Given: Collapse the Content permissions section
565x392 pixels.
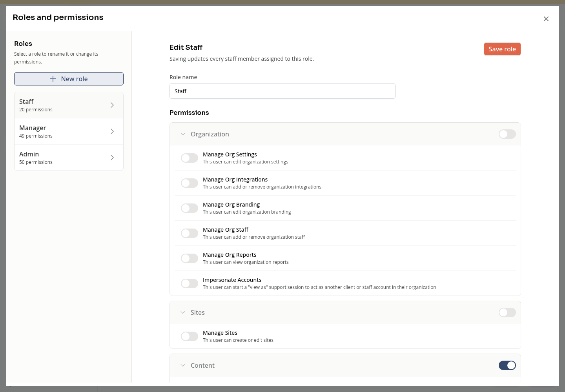Looking at the screenshot, I should [x=183, y=365].
